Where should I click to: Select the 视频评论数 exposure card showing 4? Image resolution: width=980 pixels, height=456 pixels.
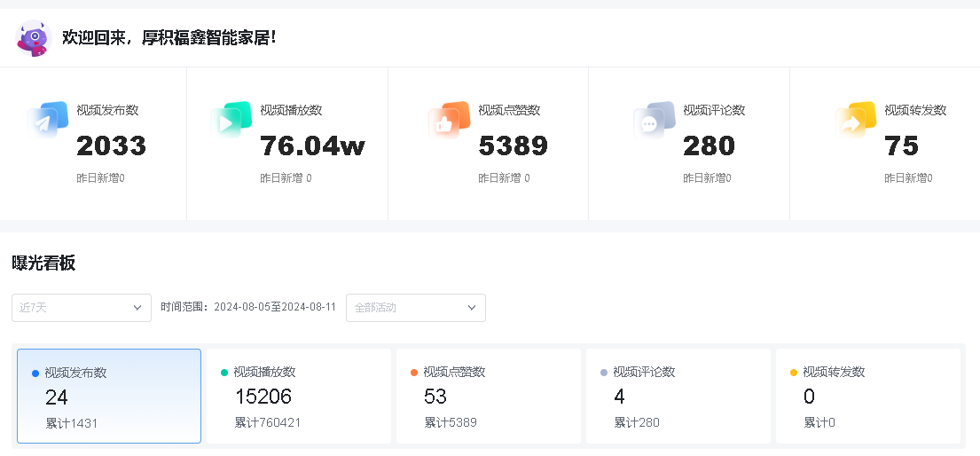(x=678, y=397)
